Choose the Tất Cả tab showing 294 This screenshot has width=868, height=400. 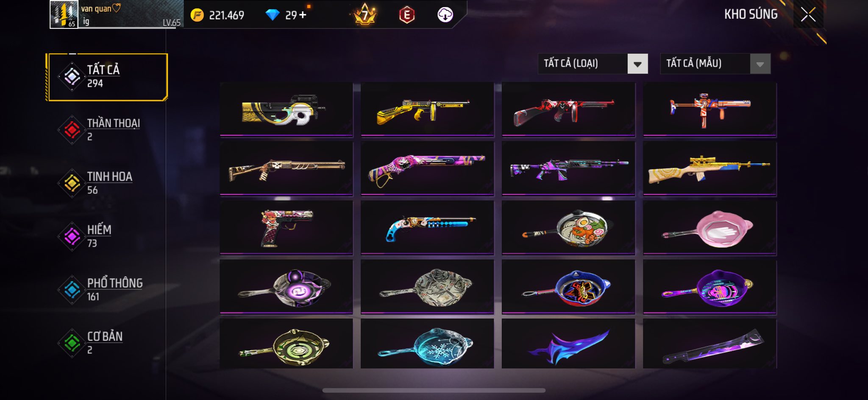click(x=107, y=77)
